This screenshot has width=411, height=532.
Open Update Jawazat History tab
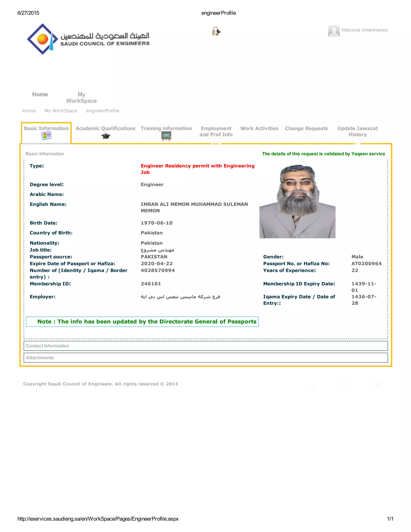coord(357,131)
